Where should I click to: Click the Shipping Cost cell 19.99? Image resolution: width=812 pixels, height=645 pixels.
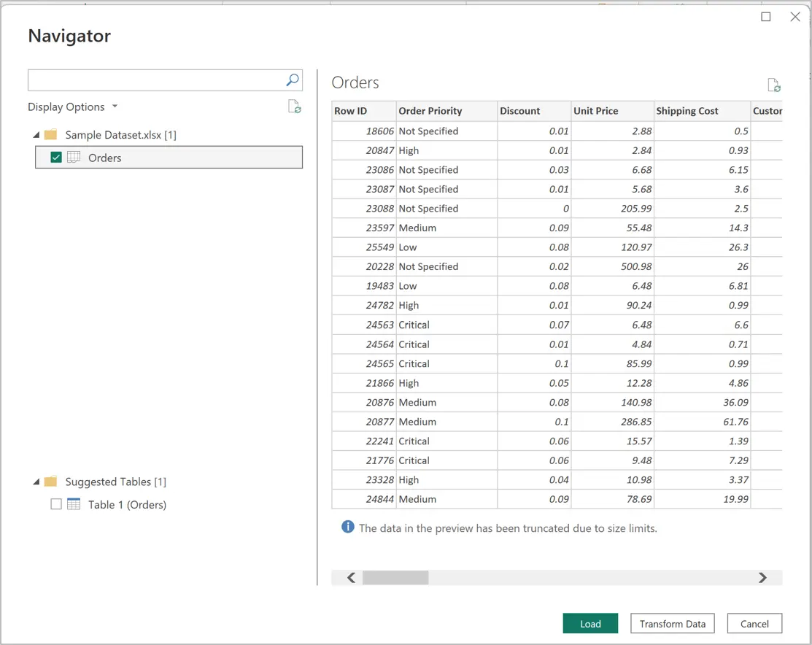[703, 499]
